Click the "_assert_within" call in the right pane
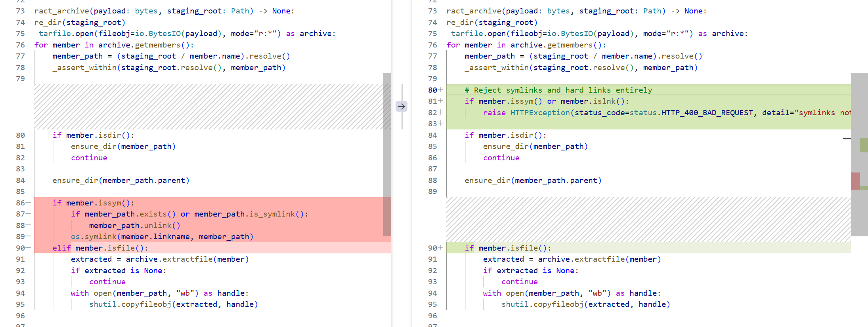Image resolution: width=868 pixels, height=327 pixels. (x=581, y=67)
